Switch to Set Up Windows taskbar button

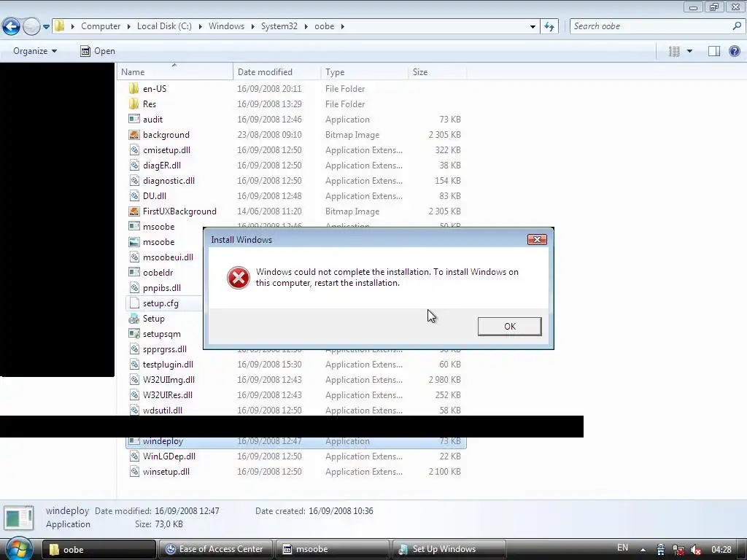pyautogui.click(x=449, y=549)
